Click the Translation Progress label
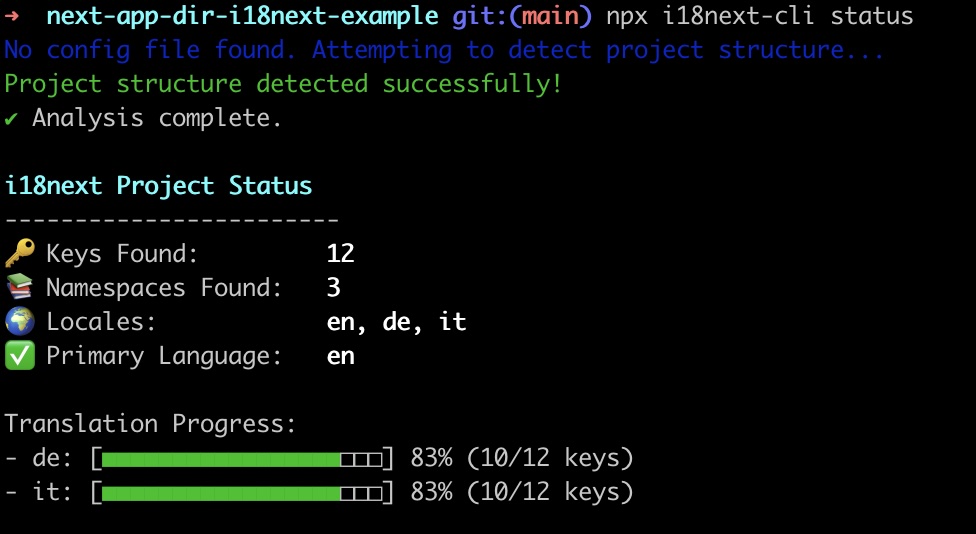The height and width of the screenshot is (534, 976). (150, 424)
